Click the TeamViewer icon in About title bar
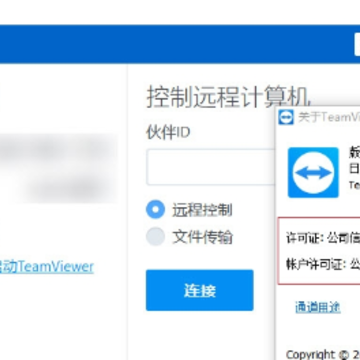This screenshot has height=360, width=360. coord(286,117)
